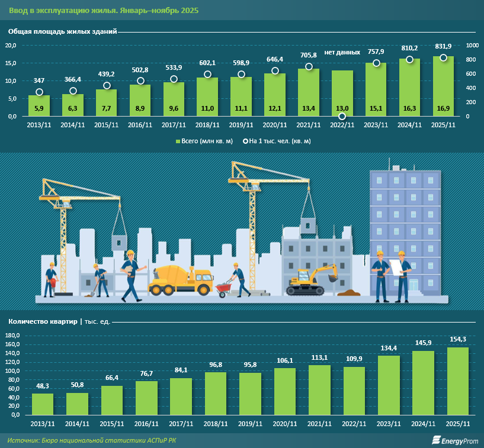484x448 pixels.
Task: Click the 347 data point marker
Action: point(39,92)
